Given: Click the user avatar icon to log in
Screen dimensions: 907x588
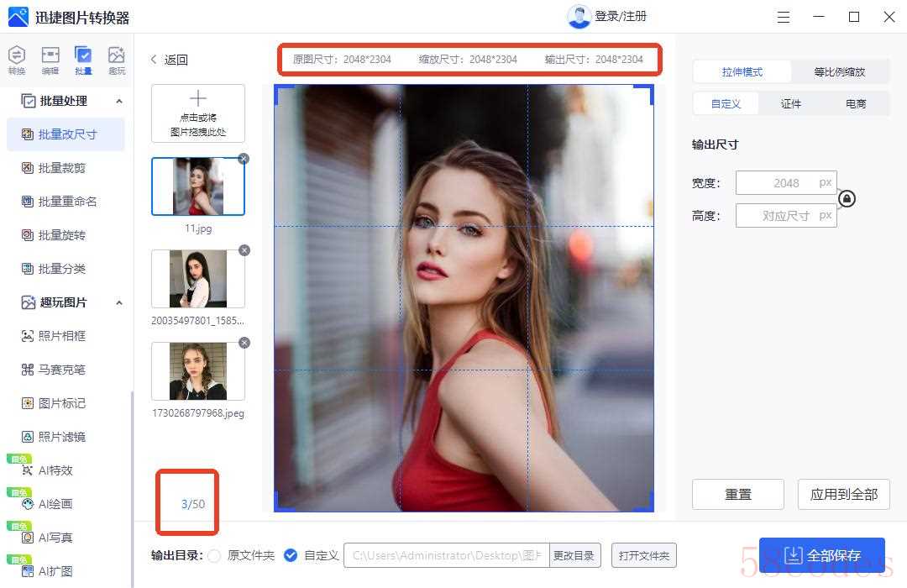Looking at the screenshot, I should [x=579, y=17].
